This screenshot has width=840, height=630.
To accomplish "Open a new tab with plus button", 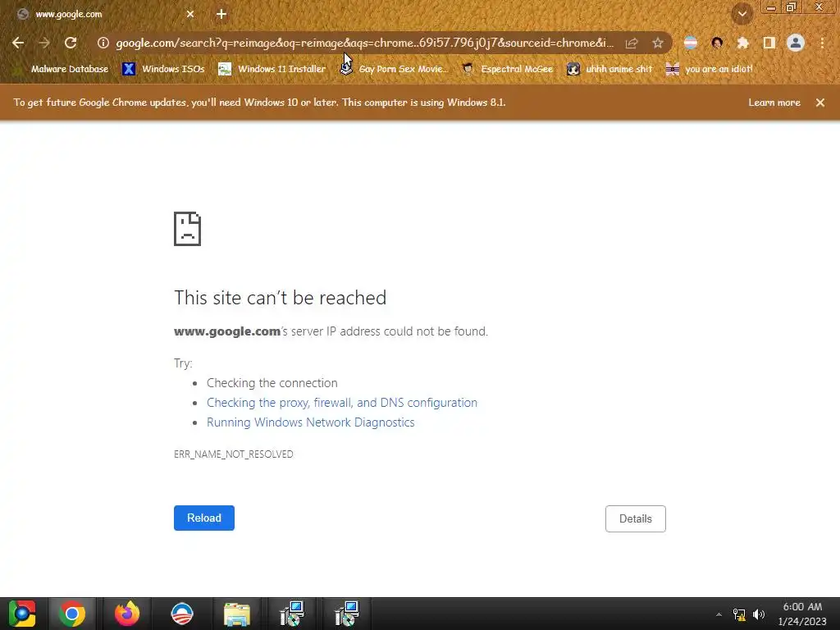I will click(221, 15).
